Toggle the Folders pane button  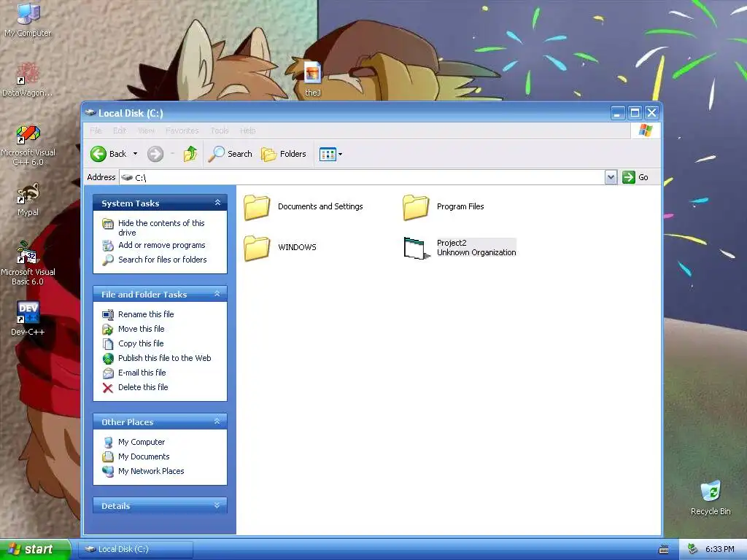tap(284, 154)
